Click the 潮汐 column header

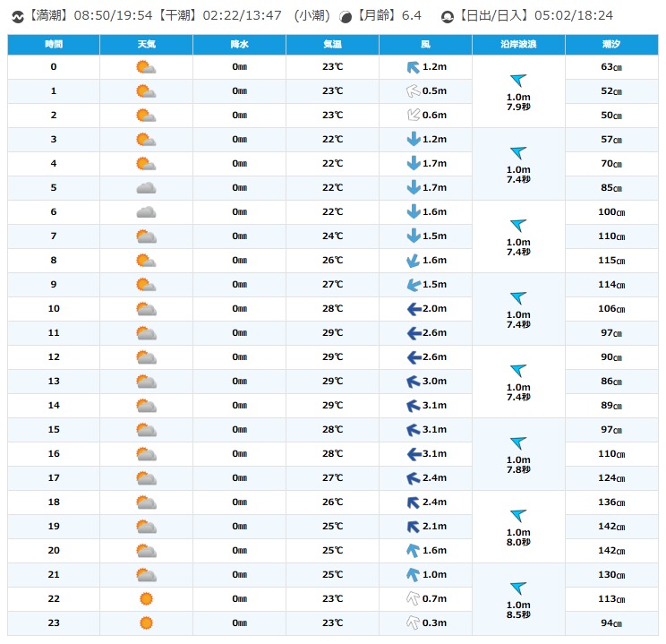(x=611, y=45)
